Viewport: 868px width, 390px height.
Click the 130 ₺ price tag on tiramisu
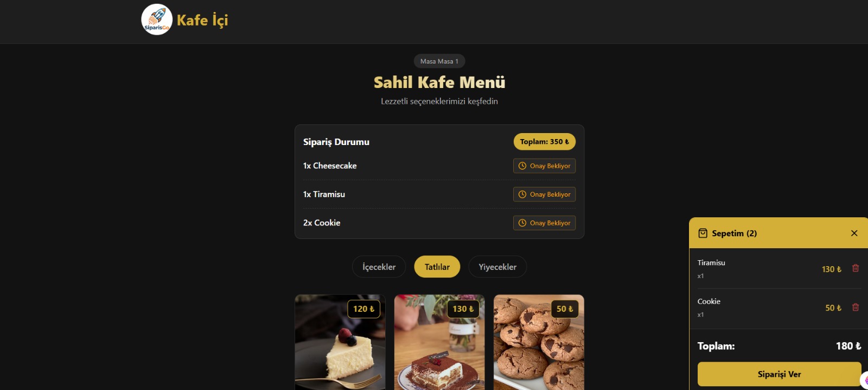click(463, 309)
